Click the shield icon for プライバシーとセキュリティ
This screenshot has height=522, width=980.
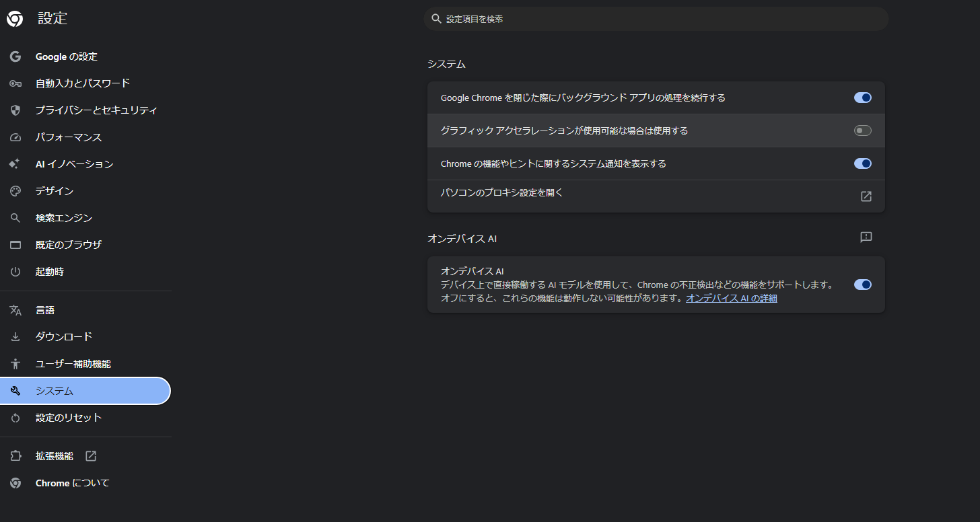[x=15, y=110]
